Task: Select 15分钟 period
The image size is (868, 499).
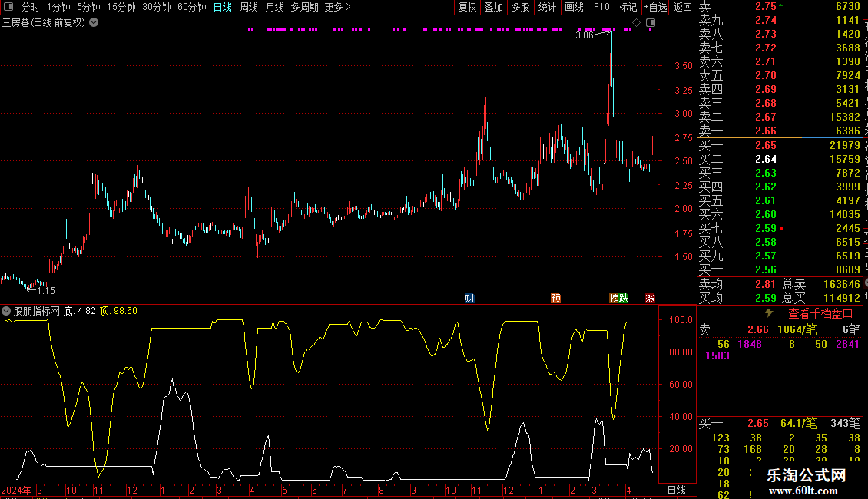Action: pos(121,7)
